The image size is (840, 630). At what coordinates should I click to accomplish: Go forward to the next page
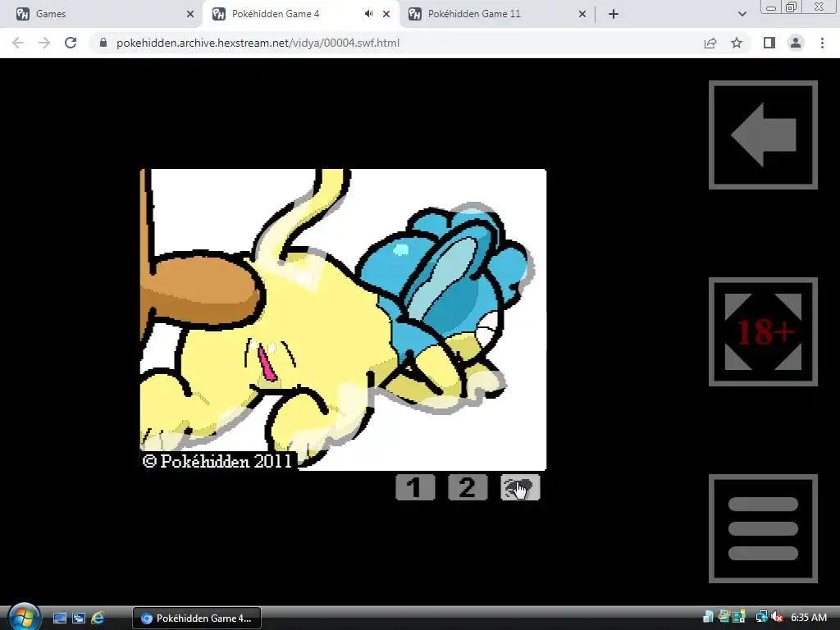(44, 43)
